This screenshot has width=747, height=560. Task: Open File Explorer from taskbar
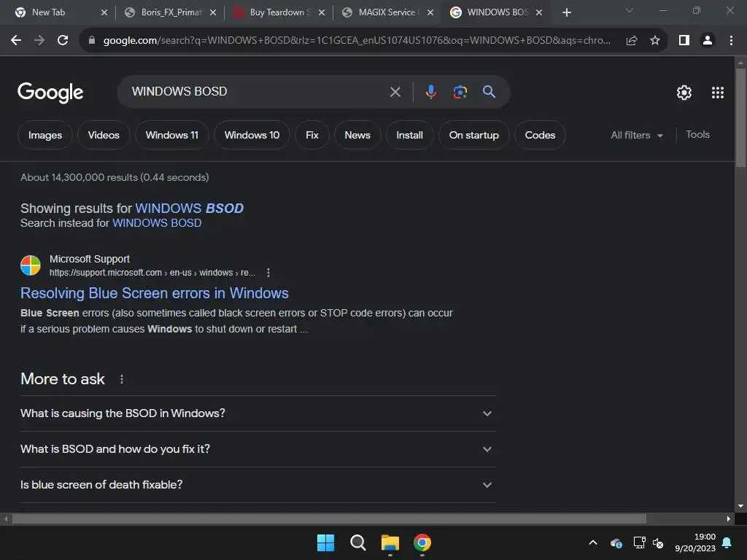coord(390,542)
